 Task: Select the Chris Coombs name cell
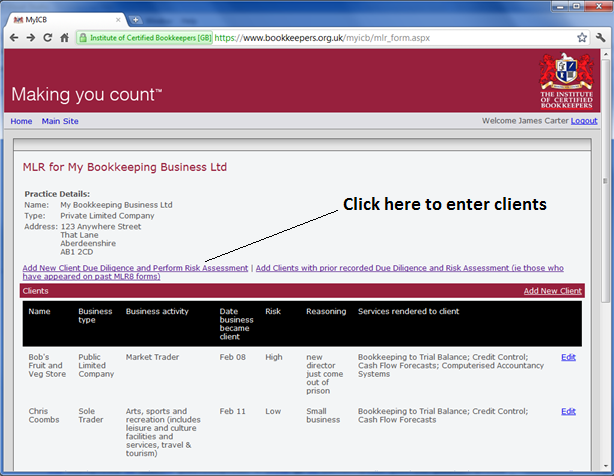tap(44, 415)
